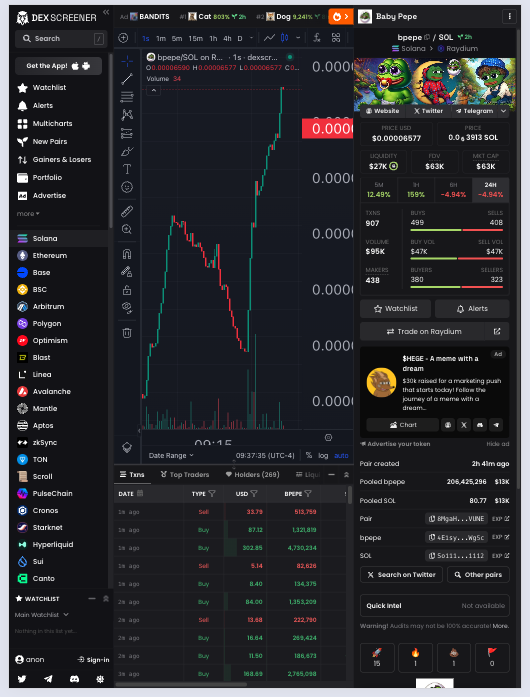Open the Fibonacci lines tool

[127, 96]
